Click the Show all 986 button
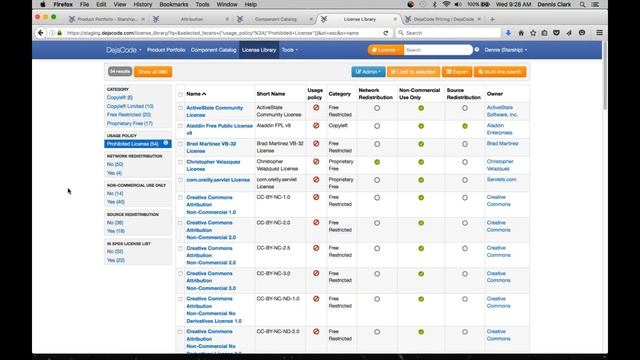 (153, 72)
